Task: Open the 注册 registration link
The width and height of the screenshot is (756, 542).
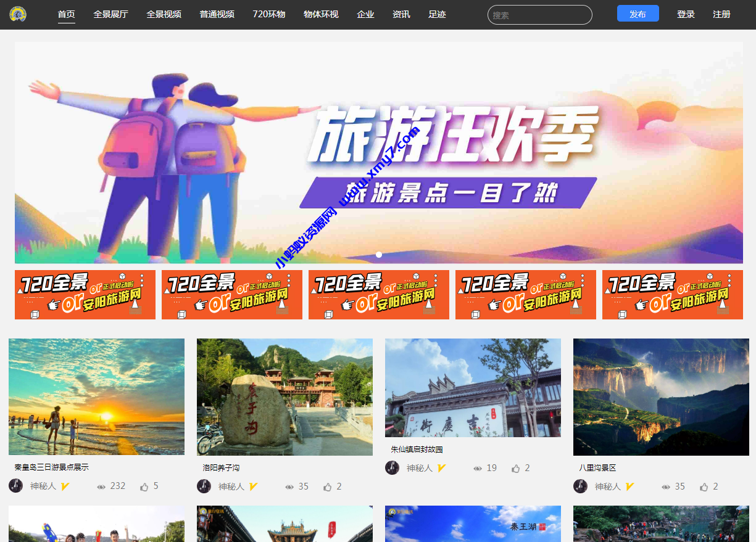Action: pyautogui.click(x=721, y=14)
